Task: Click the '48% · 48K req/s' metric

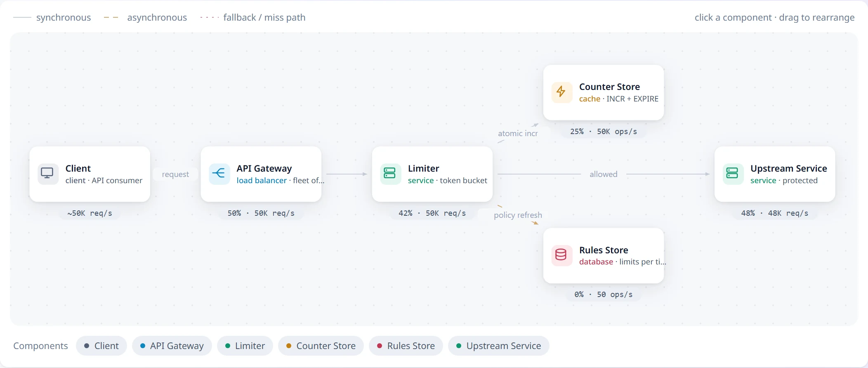Action: [x=775, y=213]
